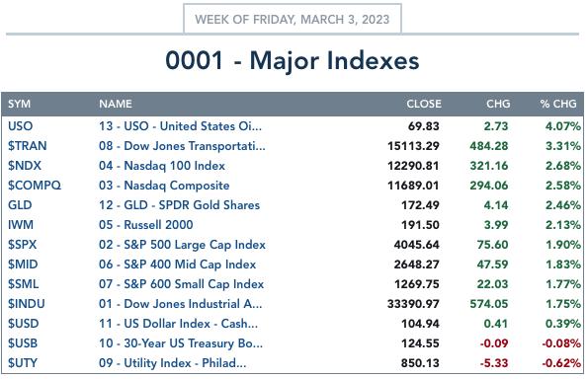
Task: Click the Nasdaq Composite name link
Action: [164, 186]
